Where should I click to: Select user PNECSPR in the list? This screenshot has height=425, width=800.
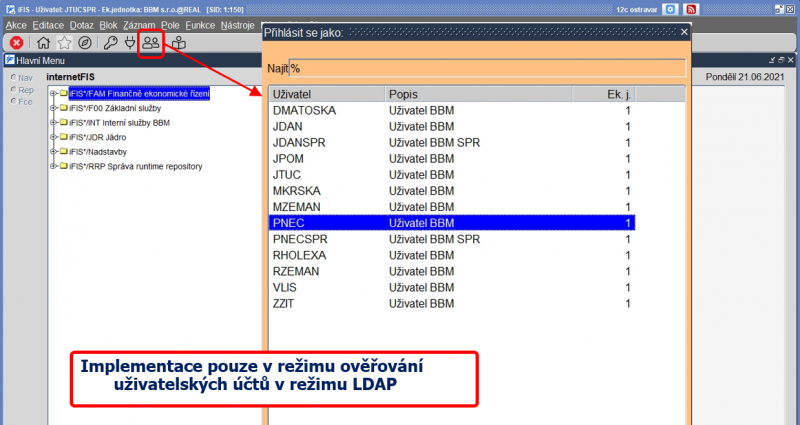tap(452, 239)
